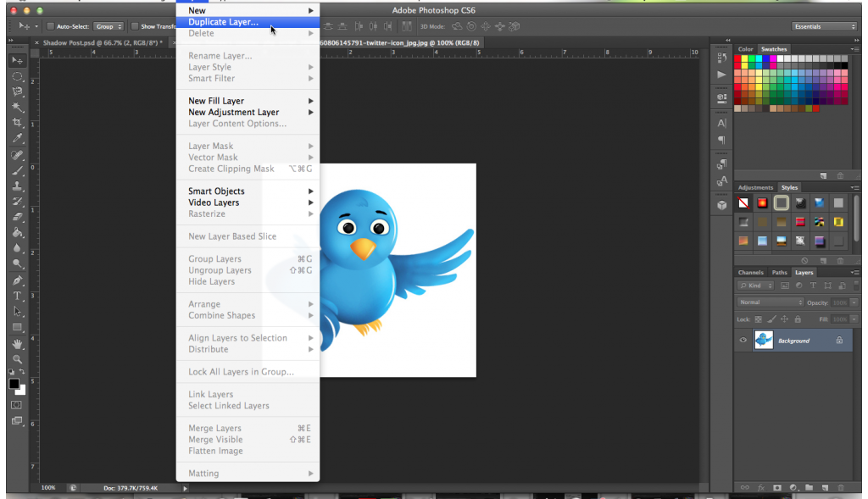
Task: Switch to the Channels tab
Action: point(751,272)
